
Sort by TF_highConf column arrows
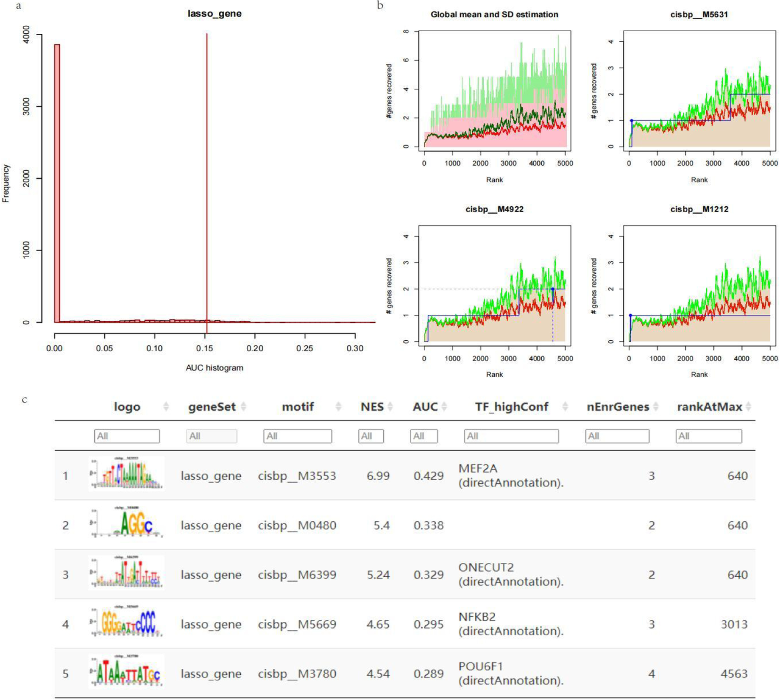click(x=565, y=407)
